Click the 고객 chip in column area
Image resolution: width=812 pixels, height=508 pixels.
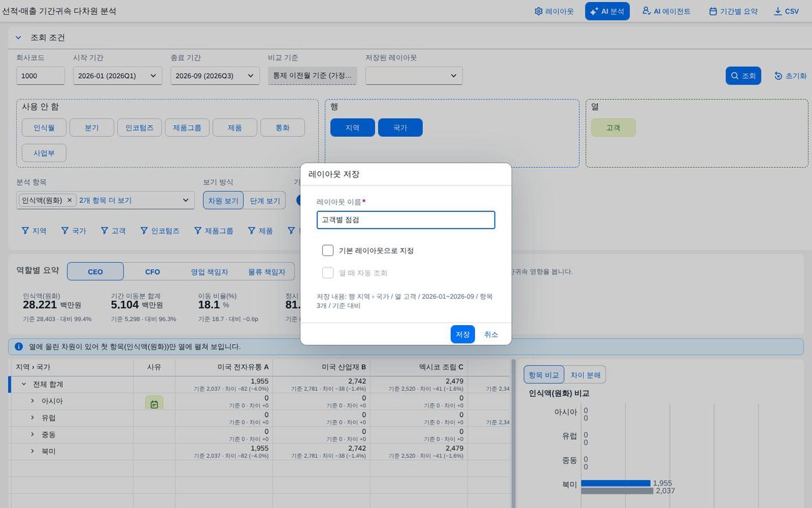(x=613, y=127)
